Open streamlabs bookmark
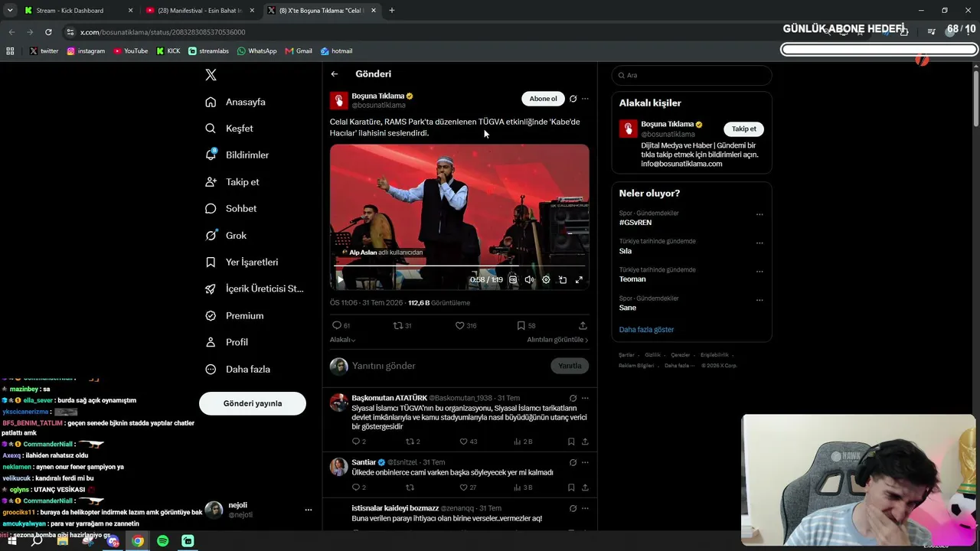The width and height of the screenshot is (980, 551). tap(208, 51)
